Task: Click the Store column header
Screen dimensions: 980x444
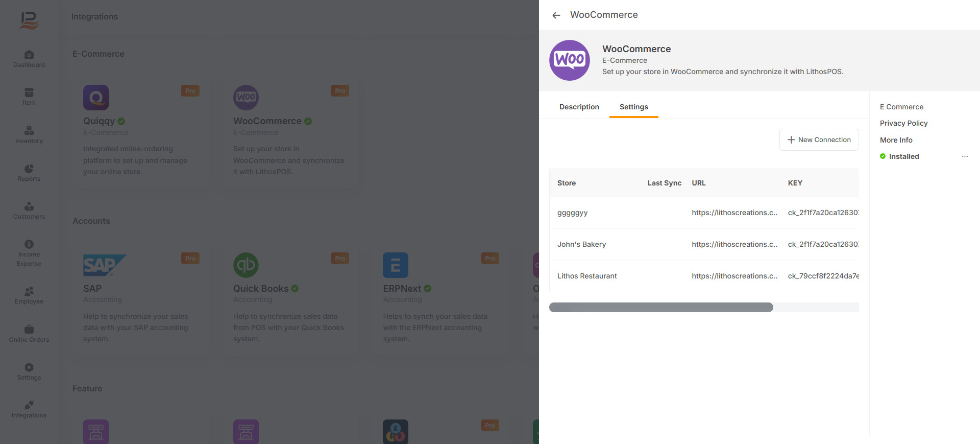Action: [x=567, y=183]
